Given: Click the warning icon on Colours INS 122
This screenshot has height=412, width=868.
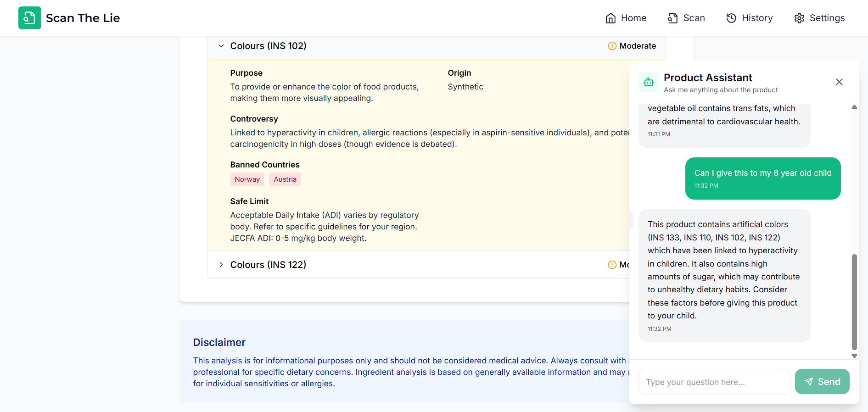Looking at the screenshot, I should (x=612, y=265).
